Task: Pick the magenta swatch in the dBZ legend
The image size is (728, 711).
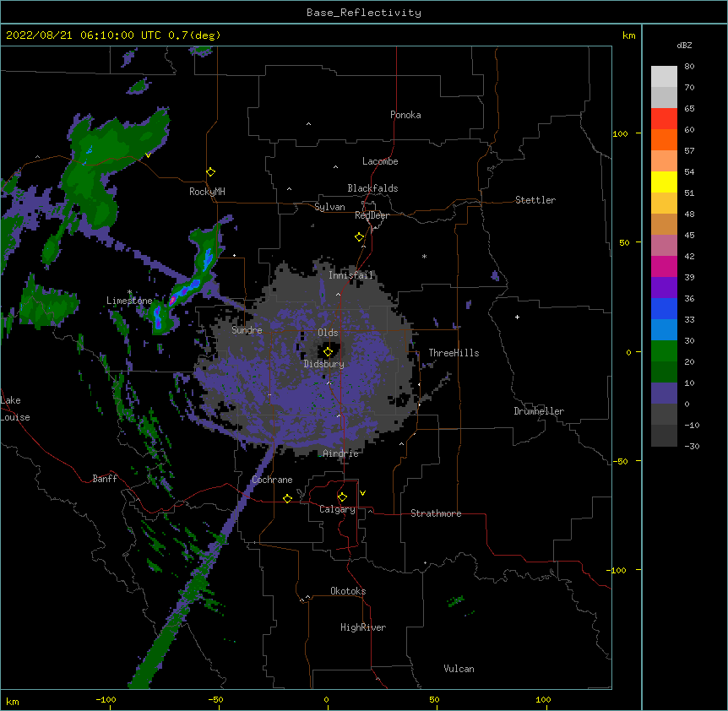Action: (x=664, y=266)
